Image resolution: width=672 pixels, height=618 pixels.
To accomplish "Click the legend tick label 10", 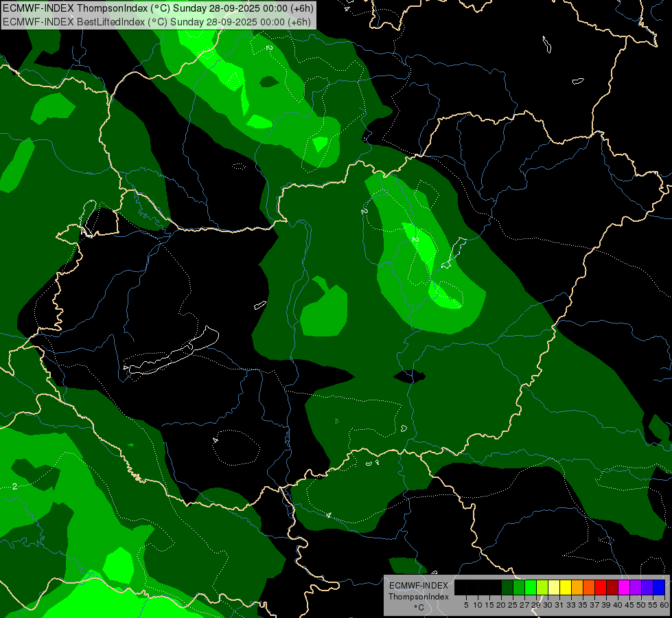I will click(x=478, y=605).
